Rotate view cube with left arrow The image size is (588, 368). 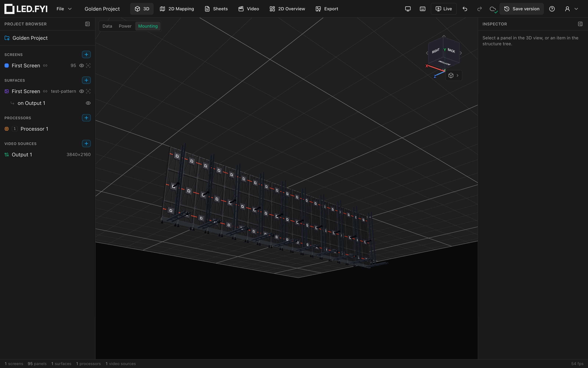[427, 53]
